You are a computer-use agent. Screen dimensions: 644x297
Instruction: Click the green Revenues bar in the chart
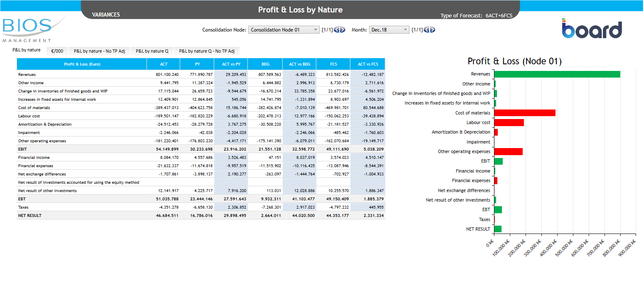[x=557, y=74]
